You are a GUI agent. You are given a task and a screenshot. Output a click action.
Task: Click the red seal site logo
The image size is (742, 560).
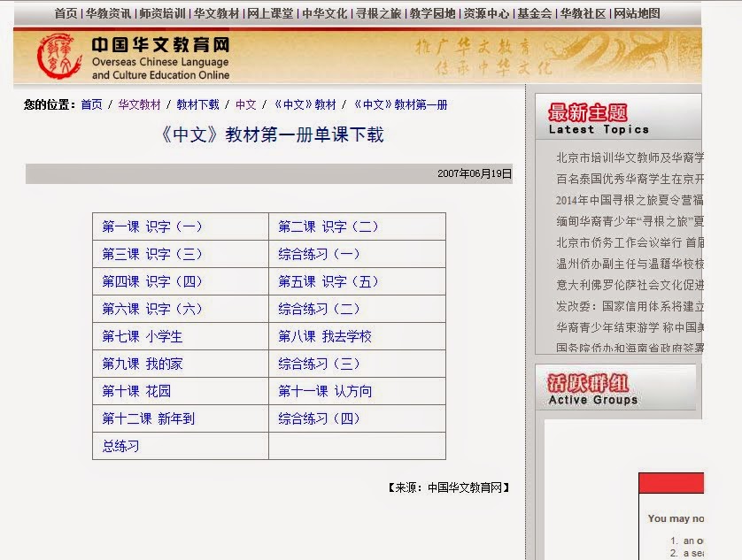[x=59, y=56]
